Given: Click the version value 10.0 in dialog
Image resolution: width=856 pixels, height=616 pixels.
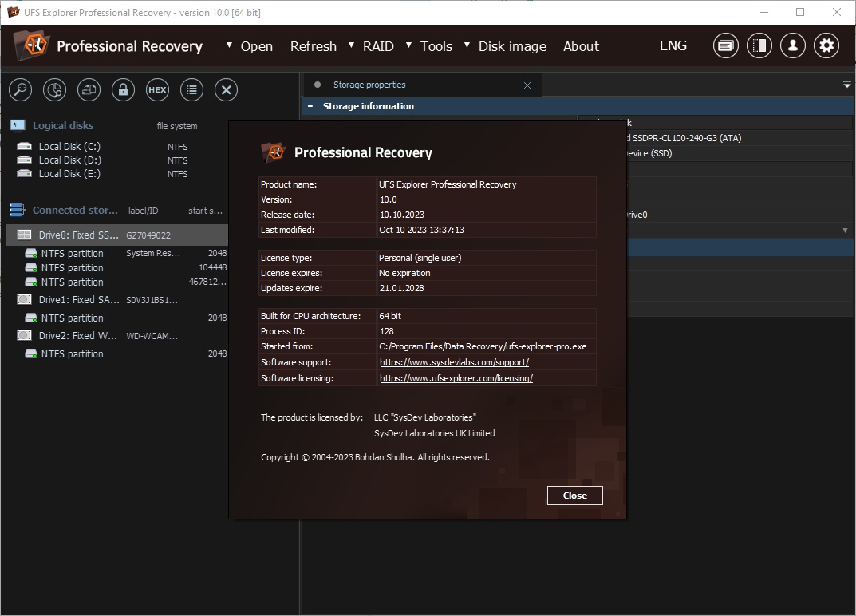Looking at the screenshot, I should [389, 199].
